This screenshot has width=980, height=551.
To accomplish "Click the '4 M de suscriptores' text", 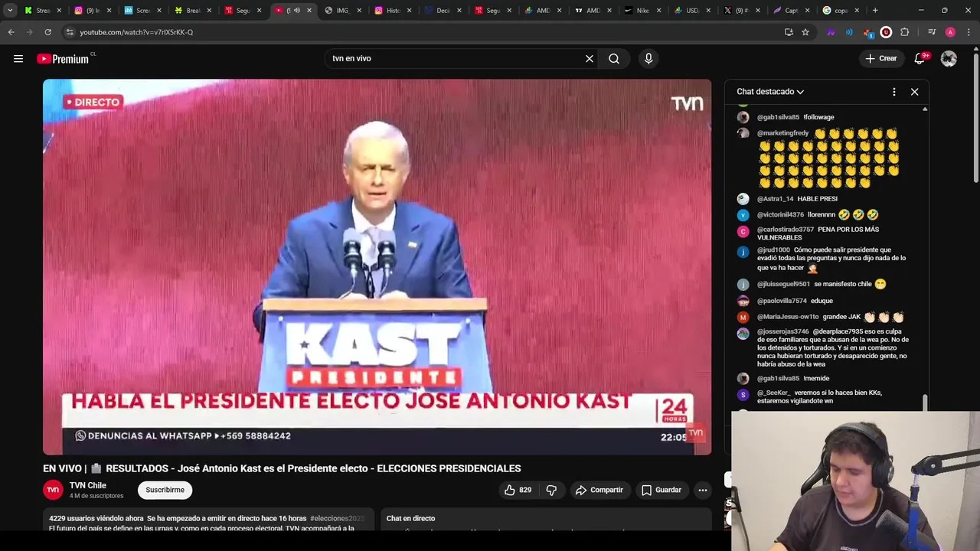I will point(96,496).
